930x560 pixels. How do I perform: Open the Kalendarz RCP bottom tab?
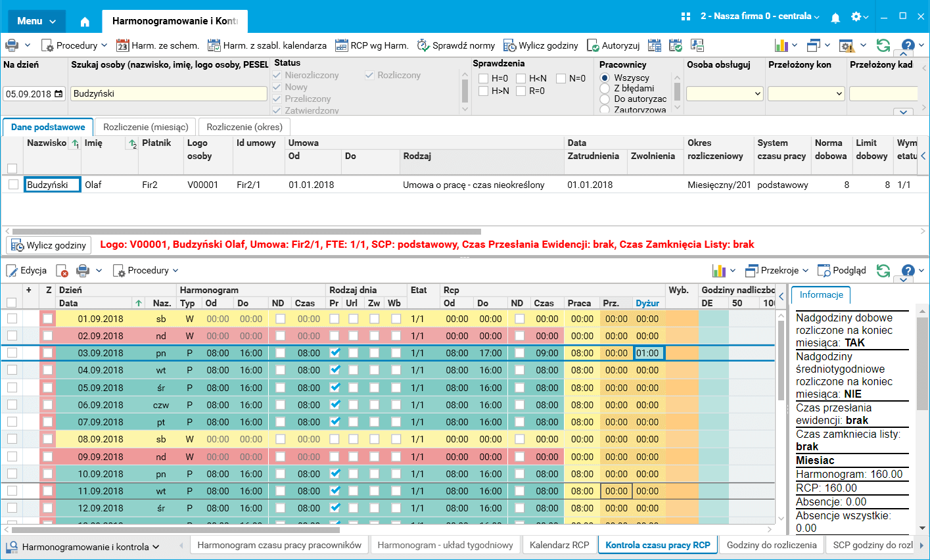(x=559, y=545)
